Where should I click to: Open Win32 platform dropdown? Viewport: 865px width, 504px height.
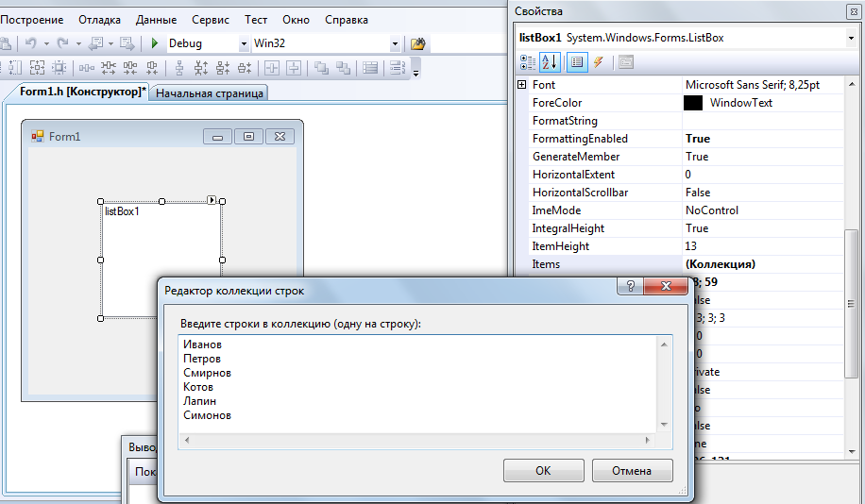(x=395, y=43)
